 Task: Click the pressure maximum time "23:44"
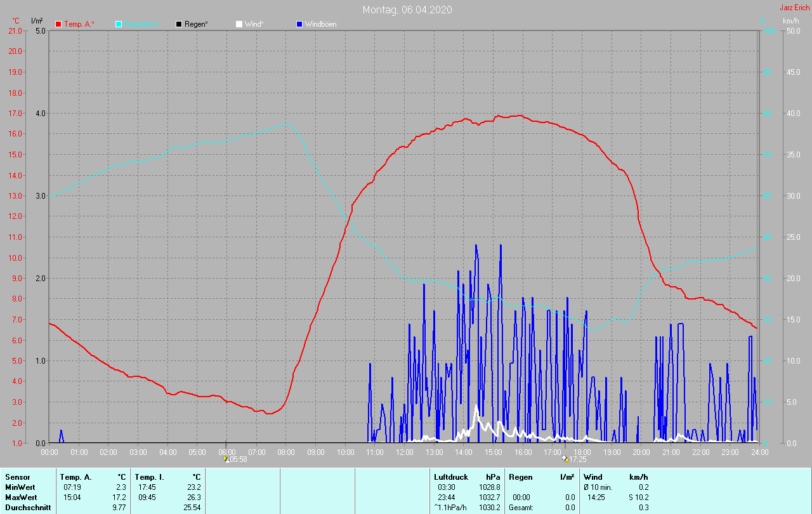coord(447,497)
